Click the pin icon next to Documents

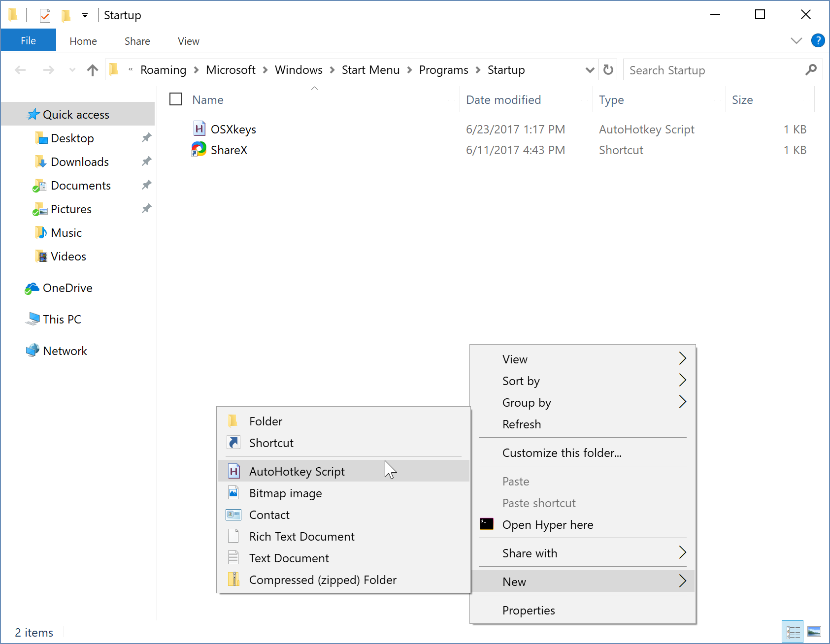point(146,185)
